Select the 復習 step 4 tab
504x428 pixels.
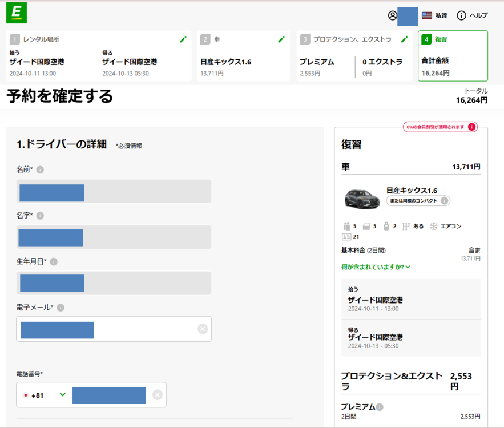(452, 56)
